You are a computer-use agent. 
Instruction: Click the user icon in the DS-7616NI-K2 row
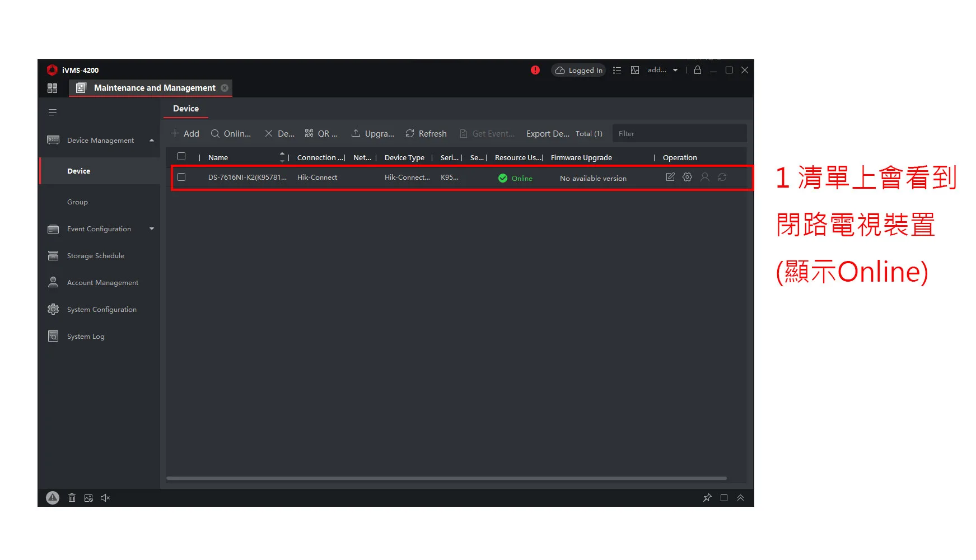pyautogui.click(x=705, y=177)
